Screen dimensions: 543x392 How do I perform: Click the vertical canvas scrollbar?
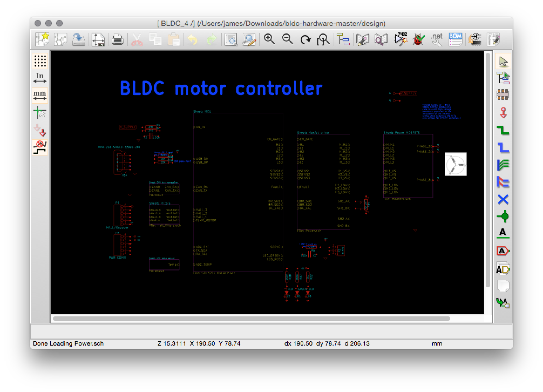click(x=488, y=170)
